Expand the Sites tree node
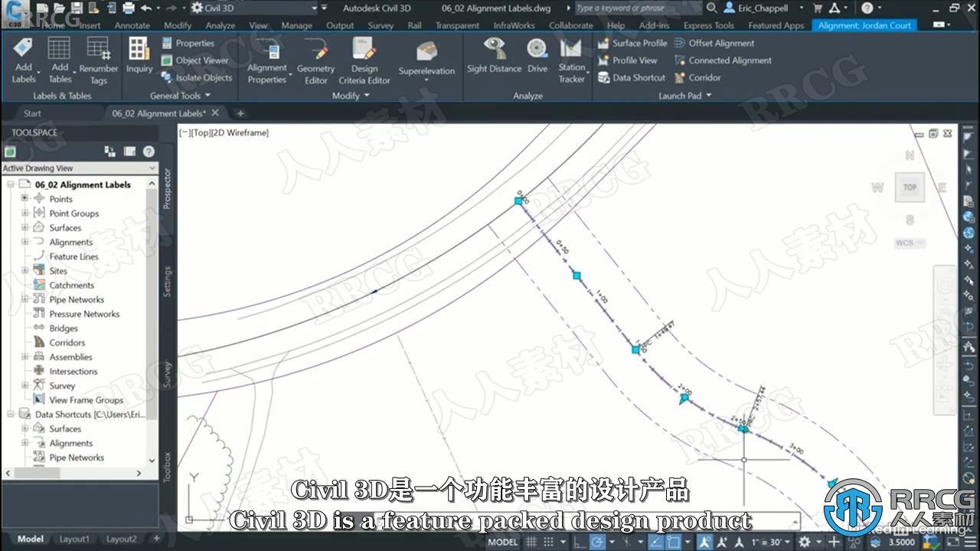Screen dimensions: 980x551 pyautogui.click(x=24, y=271)
